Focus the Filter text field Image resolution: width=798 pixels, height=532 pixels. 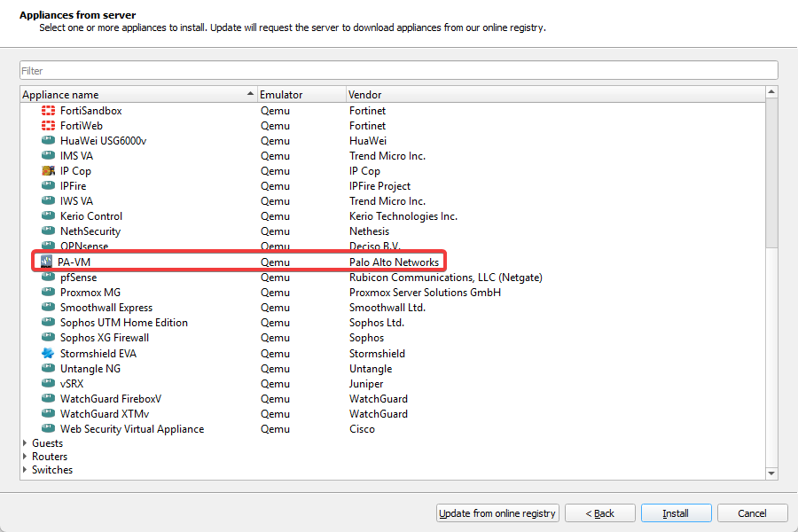tap(398, 70)
